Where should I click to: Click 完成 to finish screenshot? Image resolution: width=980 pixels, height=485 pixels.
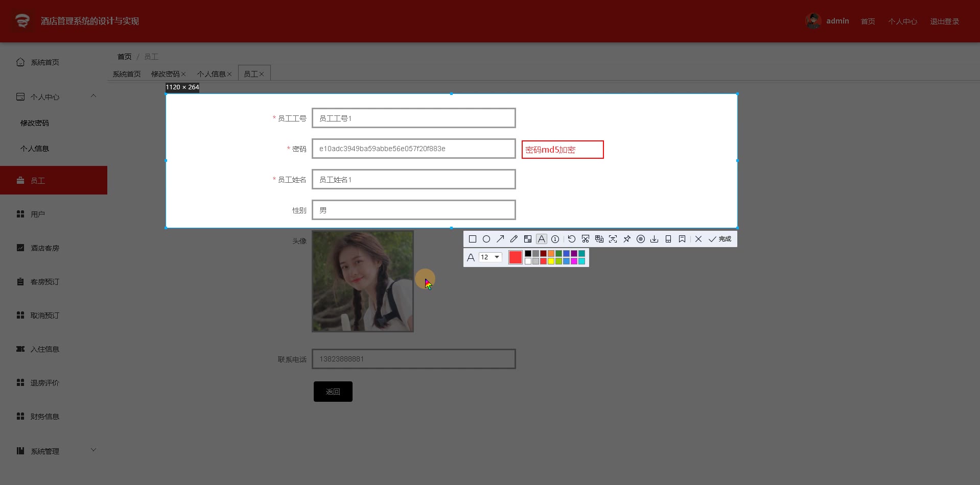tap(720, 239)
